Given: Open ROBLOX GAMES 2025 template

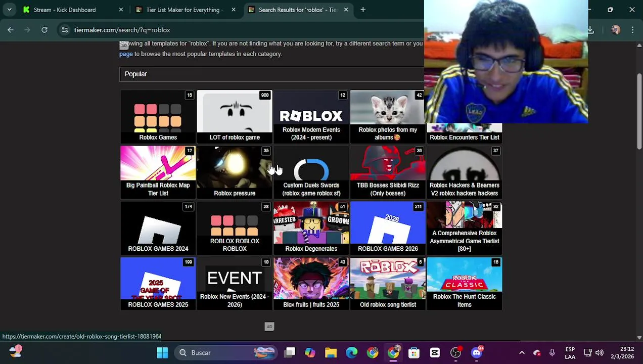Looking at the screenshot, I should tap(158, 284).
